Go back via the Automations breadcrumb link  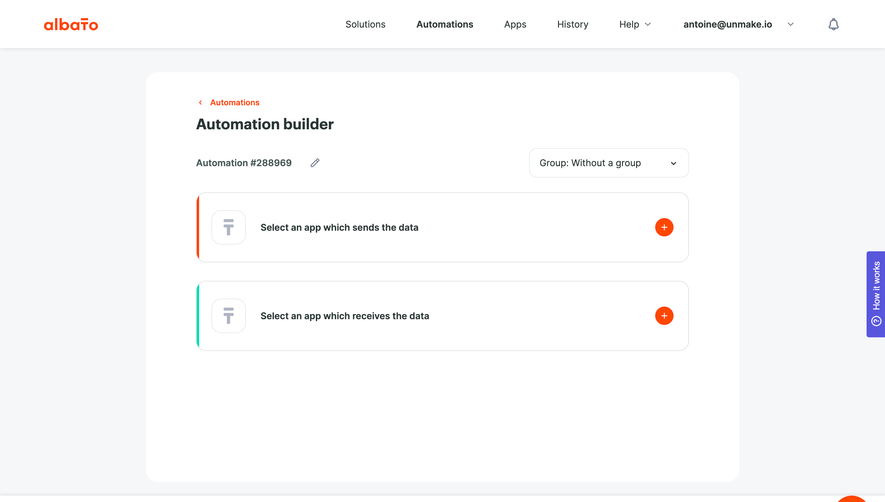[235, 102]
